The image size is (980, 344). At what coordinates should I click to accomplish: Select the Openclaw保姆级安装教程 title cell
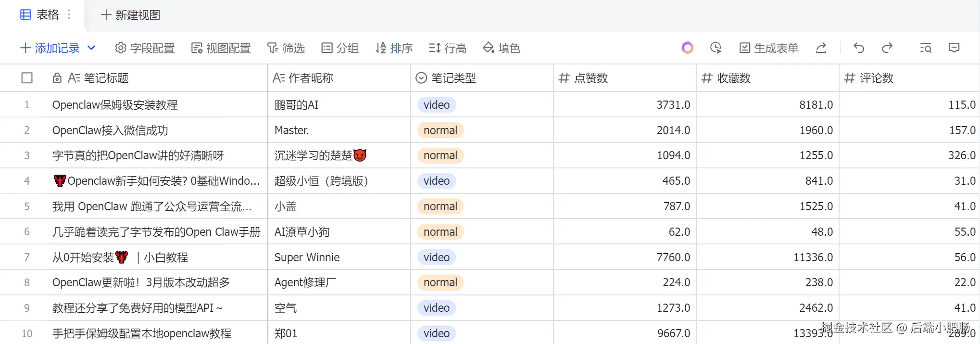tap(115, 105)
